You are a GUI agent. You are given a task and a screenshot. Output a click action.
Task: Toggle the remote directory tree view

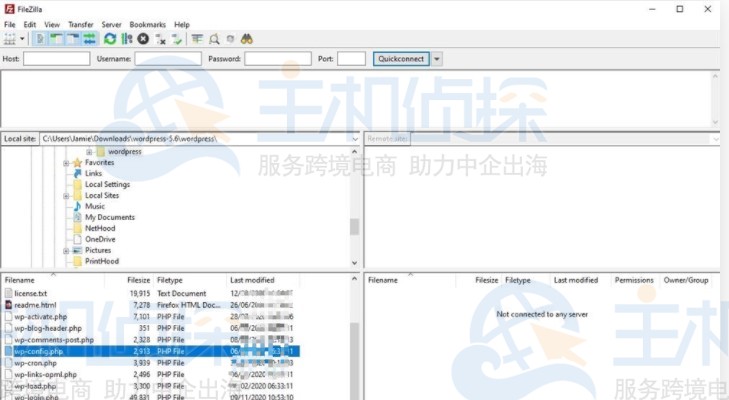click(x=73, y=39)
